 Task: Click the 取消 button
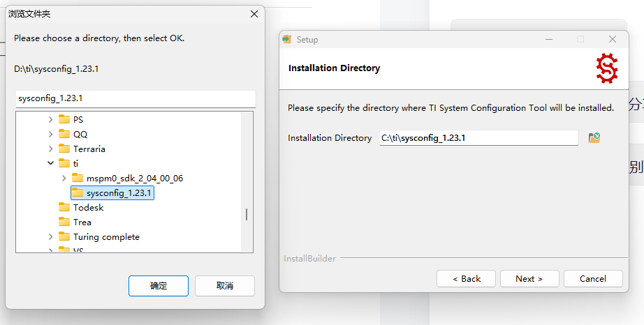click(225, 286)
